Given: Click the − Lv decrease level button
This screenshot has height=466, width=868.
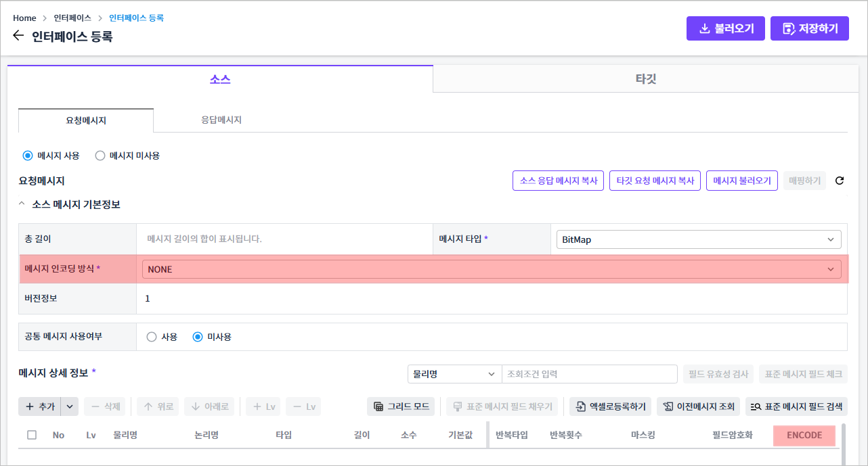Looking at the screenshot, I should [303, 406].
